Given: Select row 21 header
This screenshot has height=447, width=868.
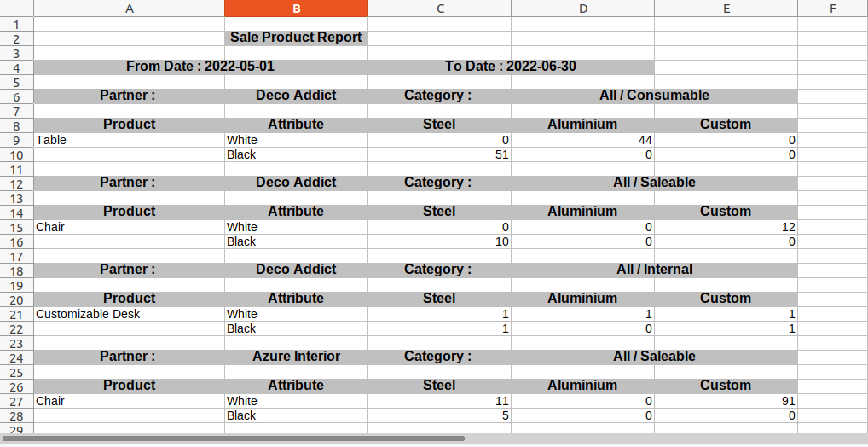Looking at the screenshot, I should pyautogui.click(x=16, y=315).
